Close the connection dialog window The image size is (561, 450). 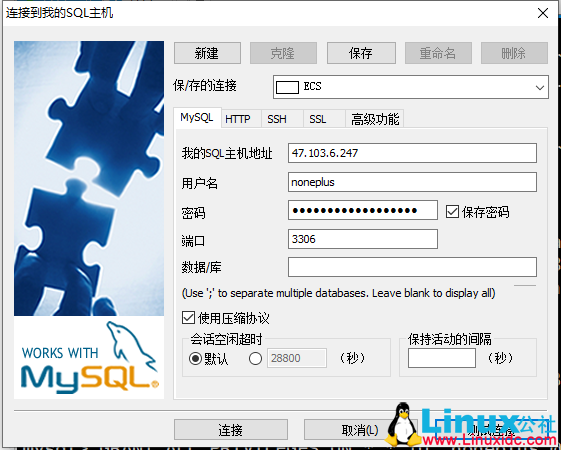[543, 13]
